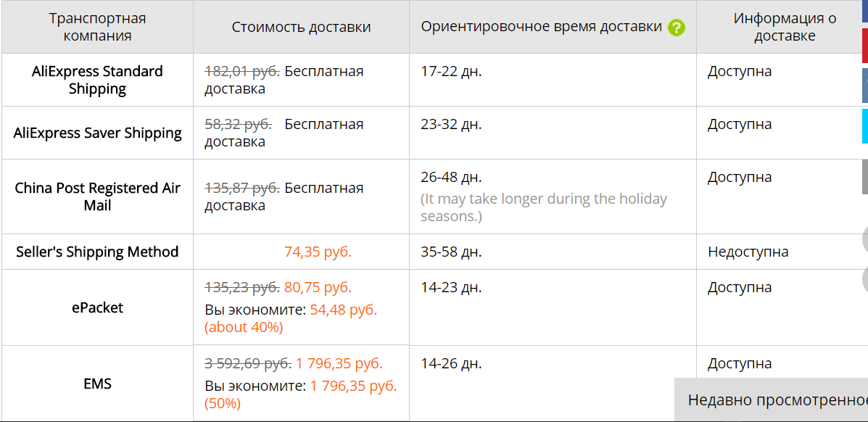Click the Стоимость доставки column header
Screen dimensions: 868x422
tap(301, 27)
